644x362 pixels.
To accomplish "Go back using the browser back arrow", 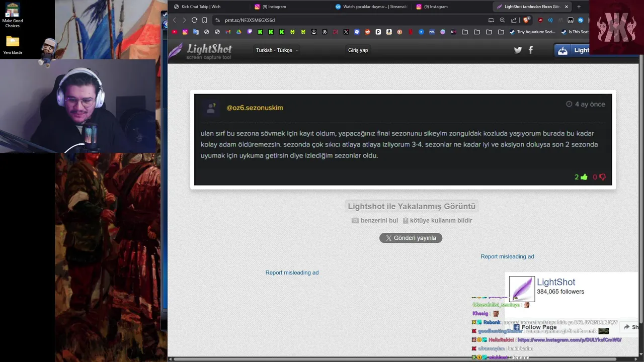I will (x=175, y=20).
